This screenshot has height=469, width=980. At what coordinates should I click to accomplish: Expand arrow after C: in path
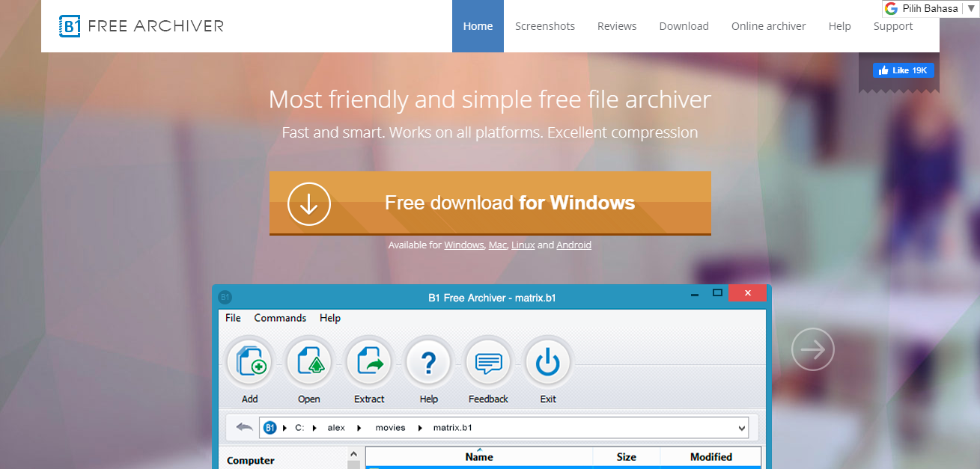pyautogui.click(x=314, y=428)
